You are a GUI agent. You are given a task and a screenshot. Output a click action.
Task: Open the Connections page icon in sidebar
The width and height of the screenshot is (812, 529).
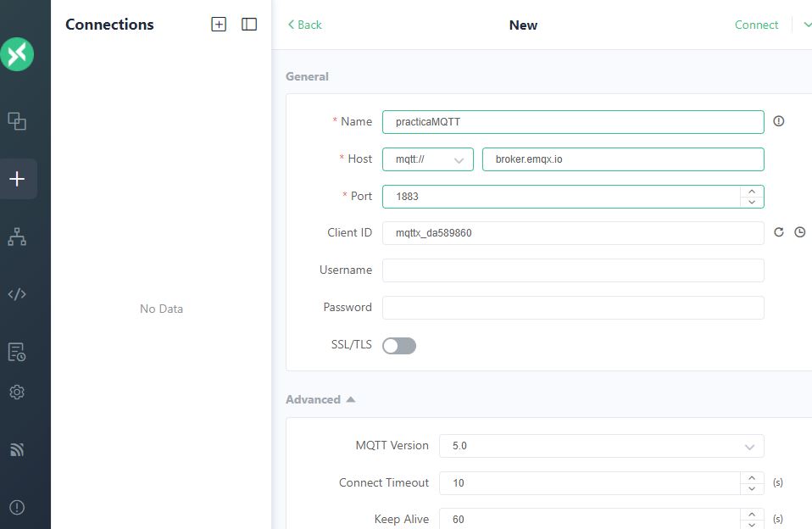coord(17,120)
